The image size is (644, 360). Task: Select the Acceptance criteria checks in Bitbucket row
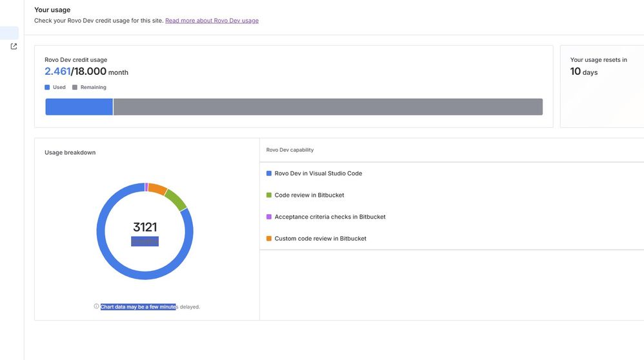pos(452,217)
